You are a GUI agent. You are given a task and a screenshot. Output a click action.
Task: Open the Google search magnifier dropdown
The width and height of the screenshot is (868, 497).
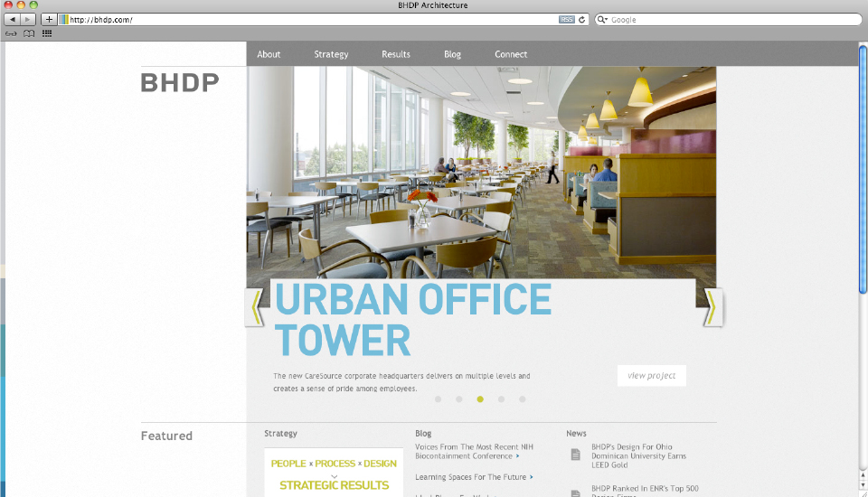(603, 19)
